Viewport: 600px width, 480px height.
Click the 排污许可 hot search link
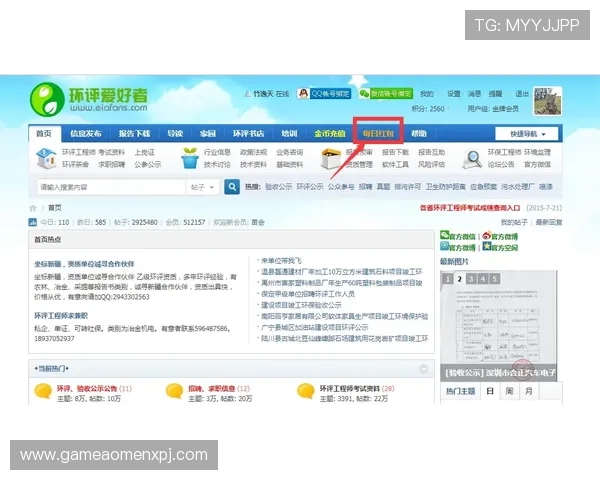pyautogui.click(x=408, y=187)
